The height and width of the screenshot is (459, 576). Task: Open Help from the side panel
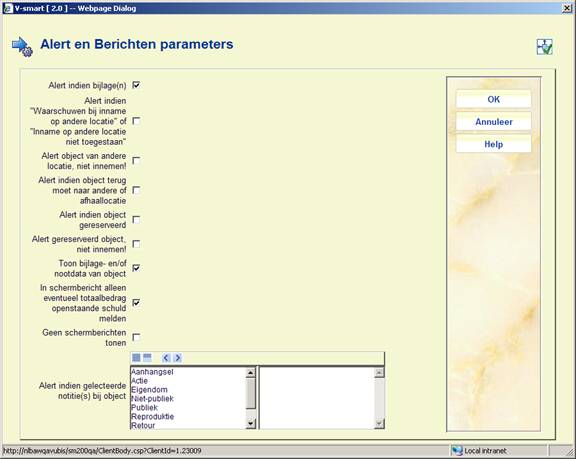[x=493, y=144]
